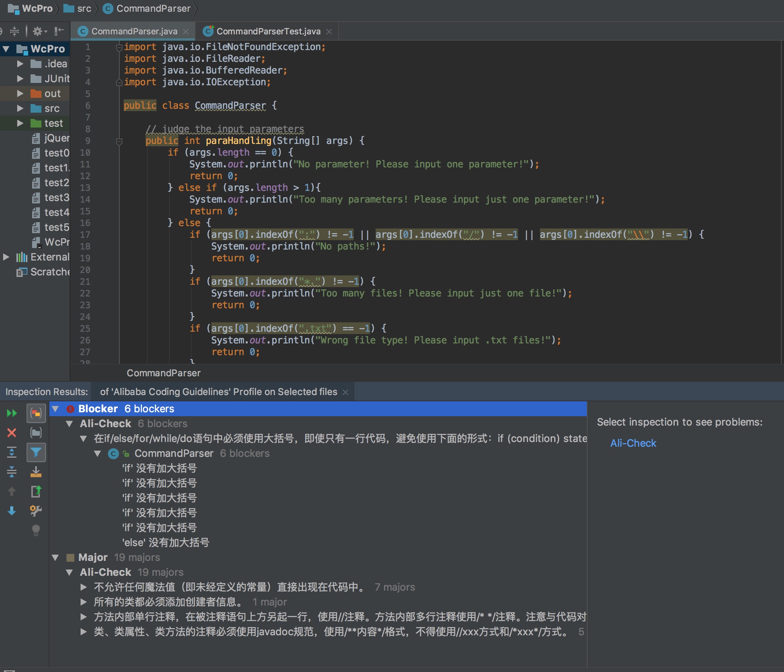Go to next problem with blue down arrow
The width and height of the screenshot is (784, 672).
[12, 510]
